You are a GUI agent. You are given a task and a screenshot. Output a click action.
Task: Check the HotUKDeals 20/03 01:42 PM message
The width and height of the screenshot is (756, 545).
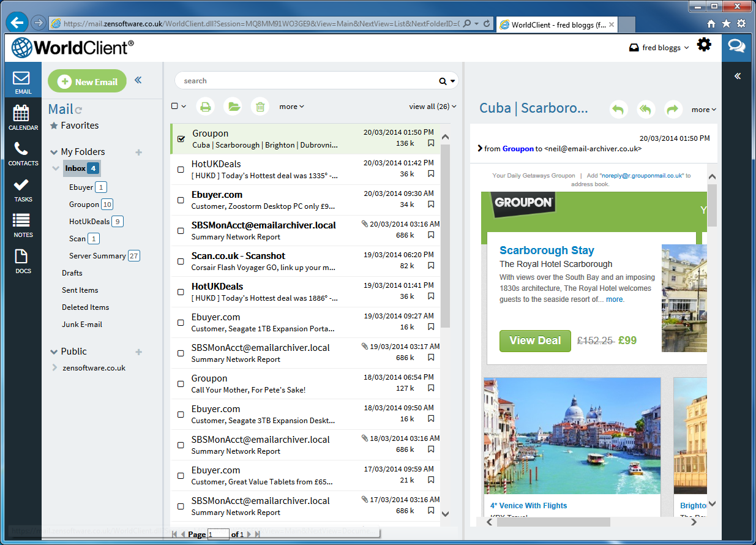click(181, 170)
